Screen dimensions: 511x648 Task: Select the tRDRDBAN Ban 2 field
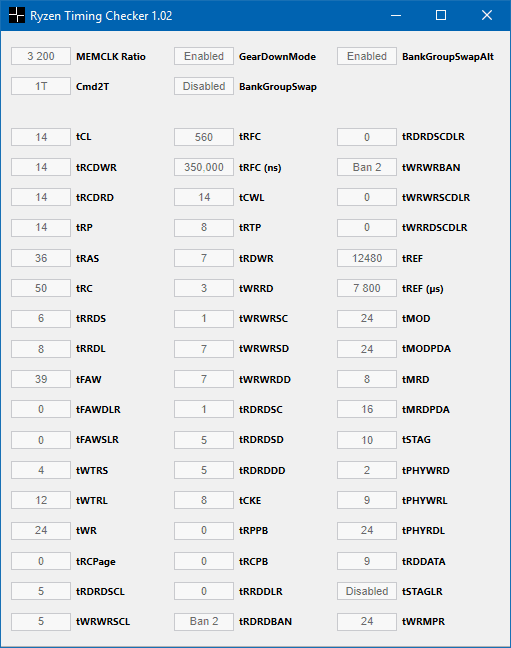(204, 622)
